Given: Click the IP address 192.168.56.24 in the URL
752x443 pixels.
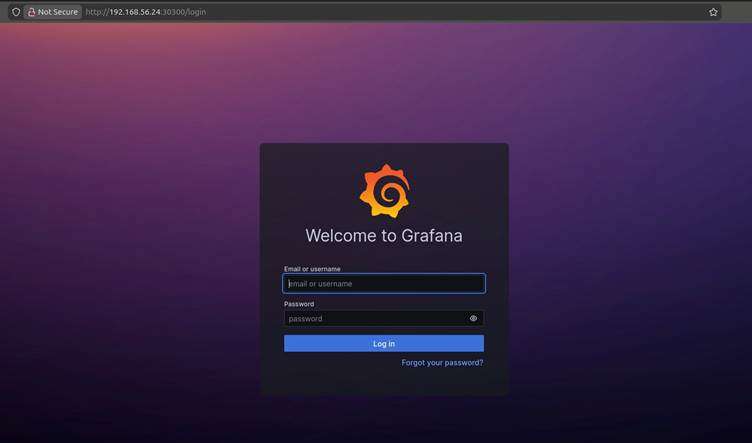Looking at the screenshot, I should pyautogui.click(x=133, y=12).
